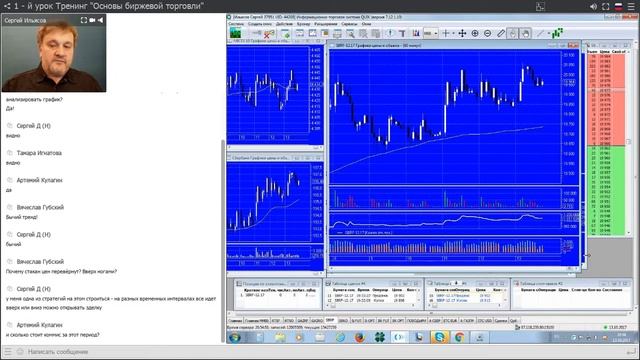Switch to the SBRF tab at the bottom of QUIK
The width and height of the screenshot is (640, 360).
coord(330,320)
